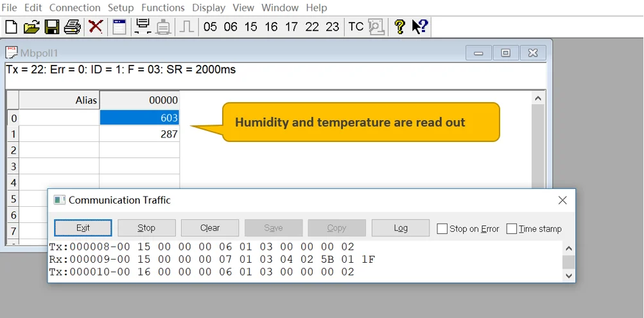Open the Edit menu

coord(33,8)
